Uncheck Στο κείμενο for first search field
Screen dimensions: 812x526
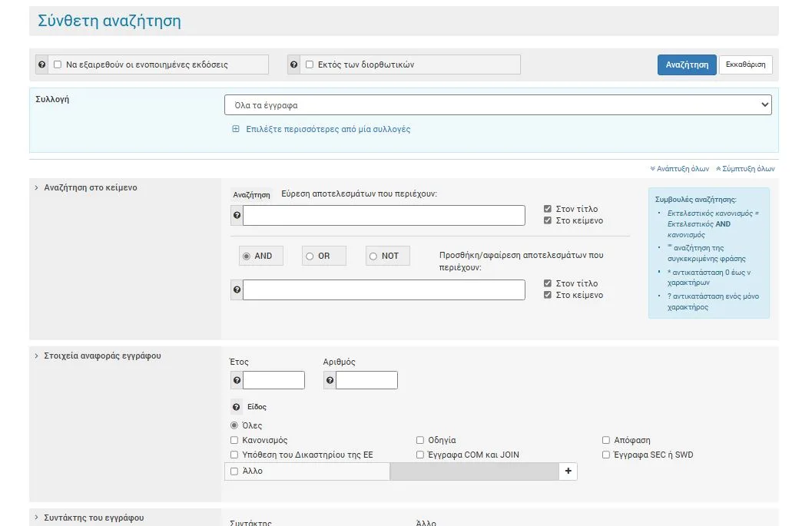548,220
